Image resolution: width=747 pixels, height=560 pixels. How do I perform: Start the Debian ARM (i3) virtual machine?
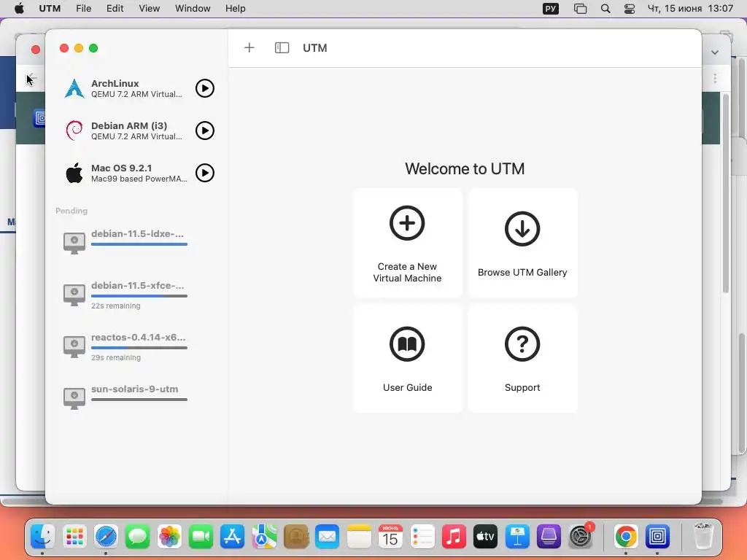click(205, 131)
